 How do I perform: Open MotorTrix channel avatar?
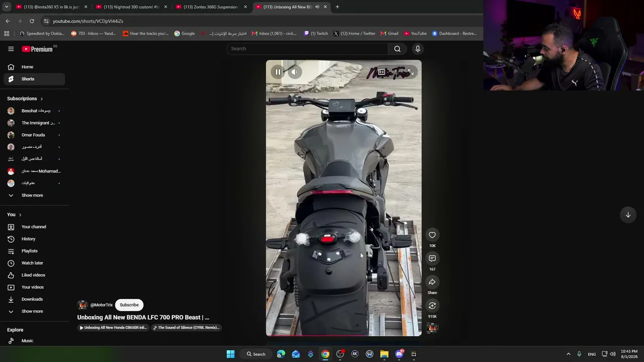pos(83,305)
